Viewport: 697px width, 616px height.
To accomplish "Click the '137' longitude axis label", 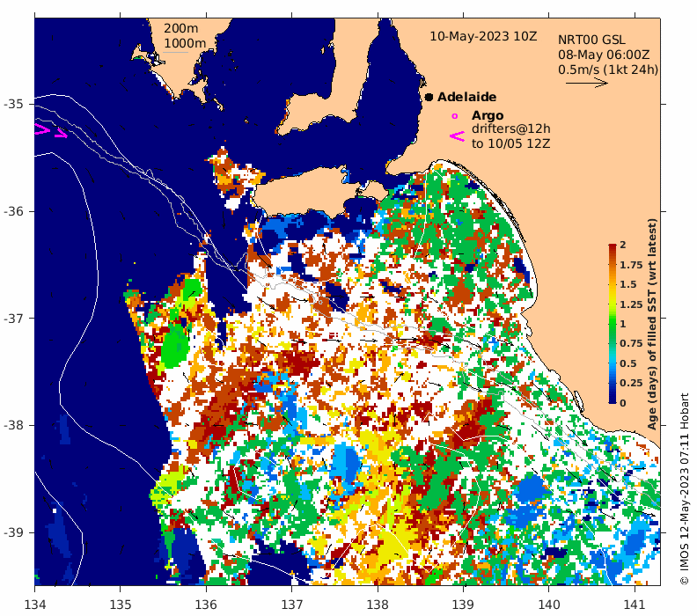I will coord(292,605).
